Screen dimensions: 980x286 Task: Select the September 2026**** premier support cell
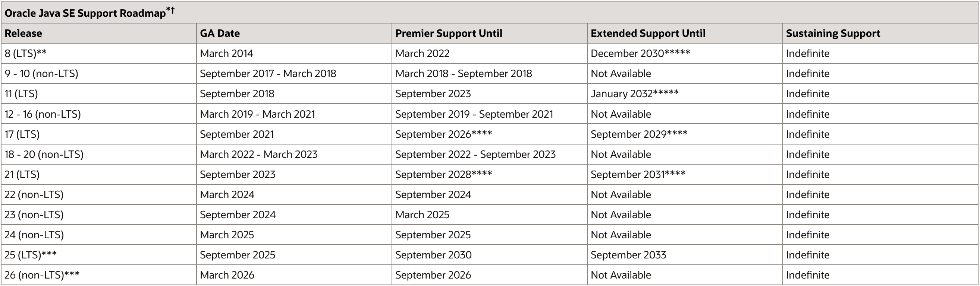[x=443, y=134]
